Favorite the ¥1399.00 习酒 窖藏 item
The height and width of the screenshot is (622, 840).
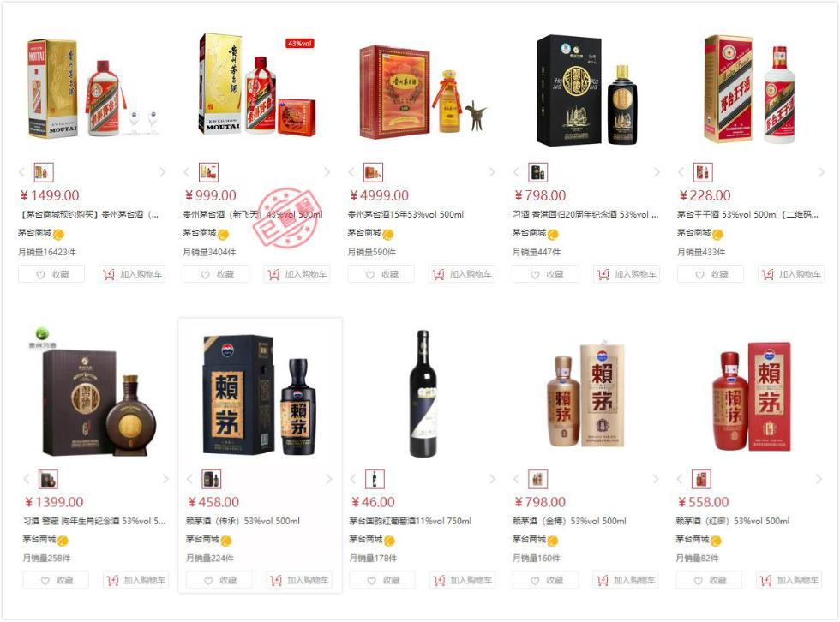tap(56, 580)
